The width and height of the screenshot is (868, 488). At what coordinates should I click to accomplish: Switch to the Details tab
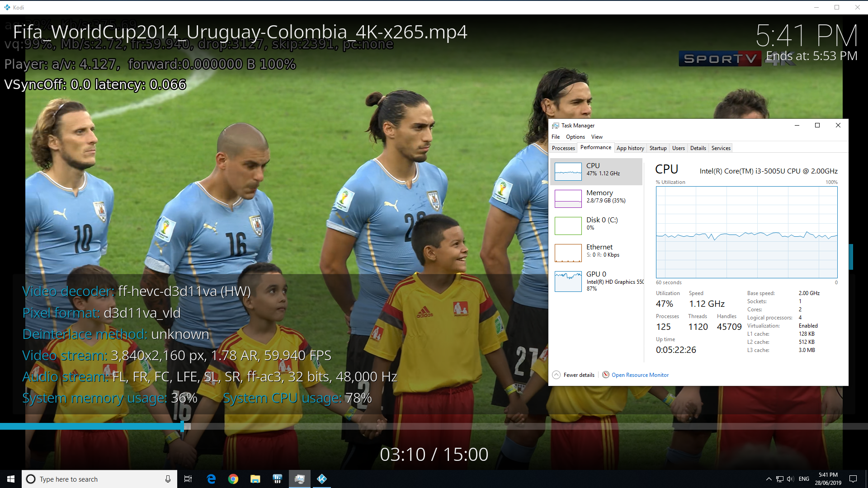tap(698, 148)
